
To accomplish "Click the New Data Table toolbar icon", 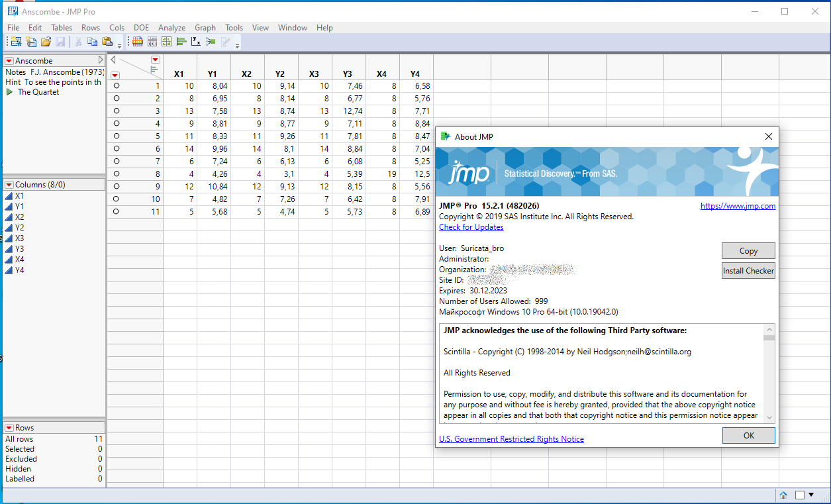I will pyautogui.click(x=16, y=42).
